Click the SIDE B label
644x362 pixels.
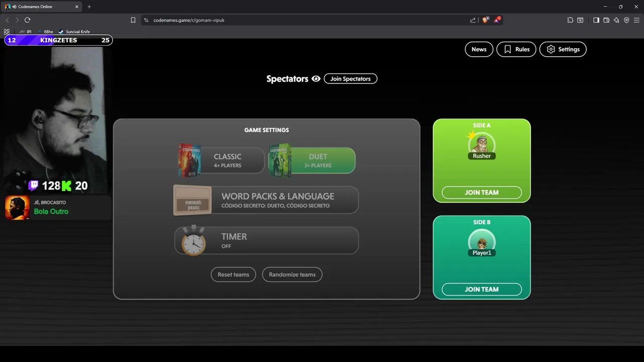[x=481, y=222]
